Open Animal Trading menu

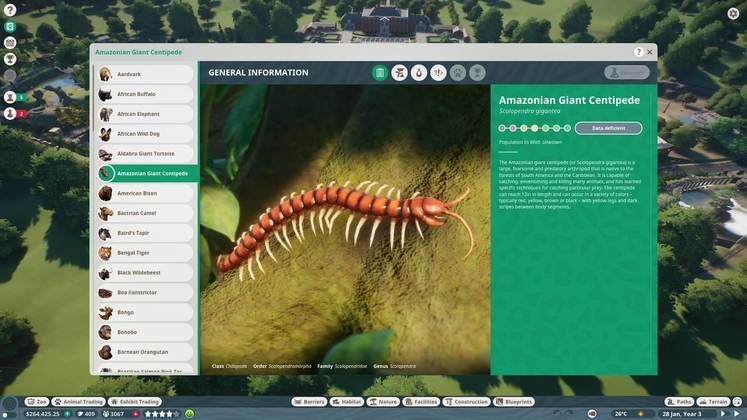pyautogui.click(x=79, y=402)
